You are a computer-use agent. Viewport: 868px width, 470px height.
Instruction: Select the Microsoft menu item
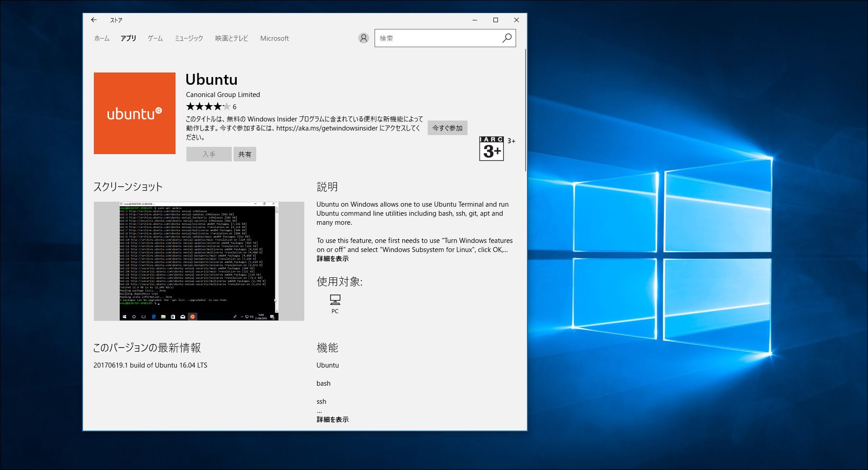click(274, 38)
